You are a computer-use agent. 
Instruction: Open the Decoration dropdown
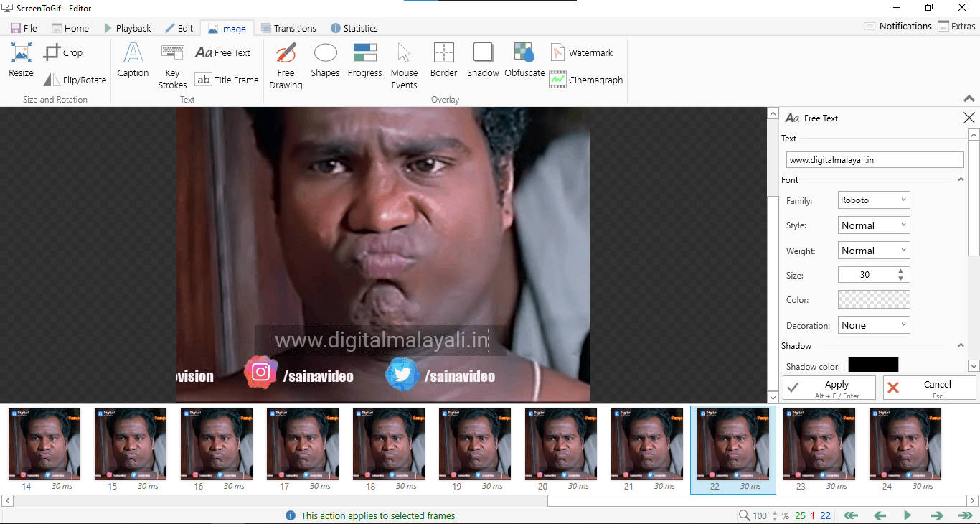(x=874, y=325)
